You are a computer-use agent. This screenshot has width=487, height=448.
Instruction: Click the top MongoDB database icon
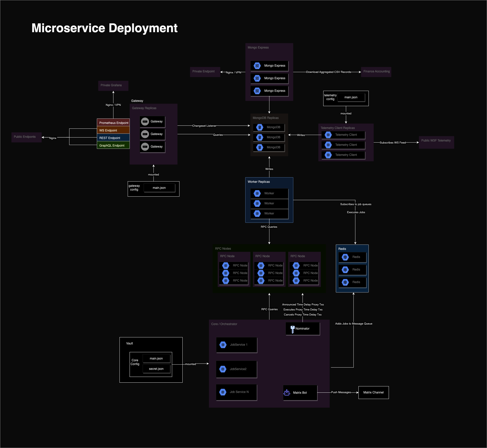260,127
